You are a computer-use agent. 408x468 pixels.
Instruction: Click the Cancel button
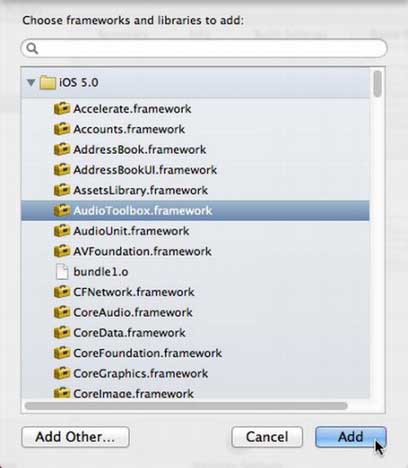click(267, 437)
